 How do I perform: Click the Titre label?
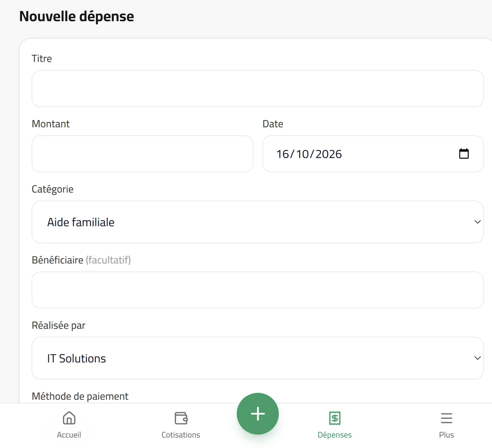[x=42, y=59]
